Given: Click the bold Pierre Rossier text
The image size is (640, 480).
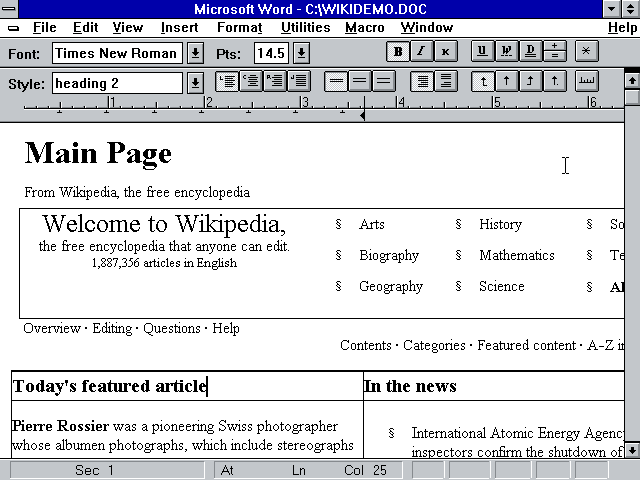Looking at the screenshot, I should [x=60, y=426].
